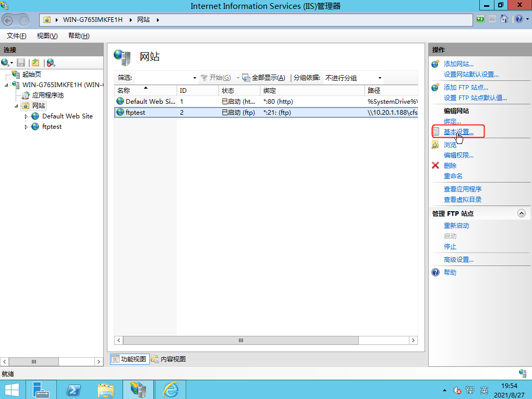Sort by the 名称 column header
532x399 pixels.
coord(145,91)
